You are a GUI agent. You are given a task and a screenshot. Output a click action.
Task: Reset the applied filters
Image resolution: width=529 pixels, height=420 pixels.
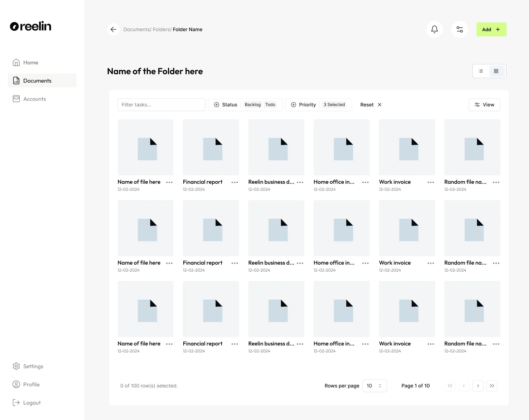click(371, 105)
